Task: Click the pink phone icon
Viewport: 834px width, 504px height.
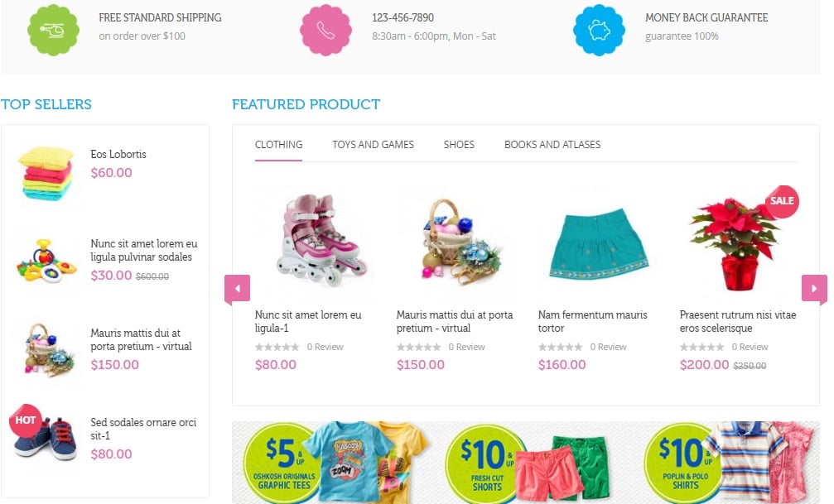Action: [325, 30]
